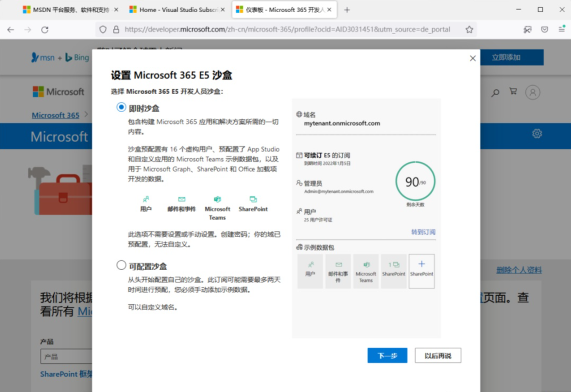This screenshot has height=392, width=571.
Task: Close the sandbox setup dialog
Action: pos(473,58)
